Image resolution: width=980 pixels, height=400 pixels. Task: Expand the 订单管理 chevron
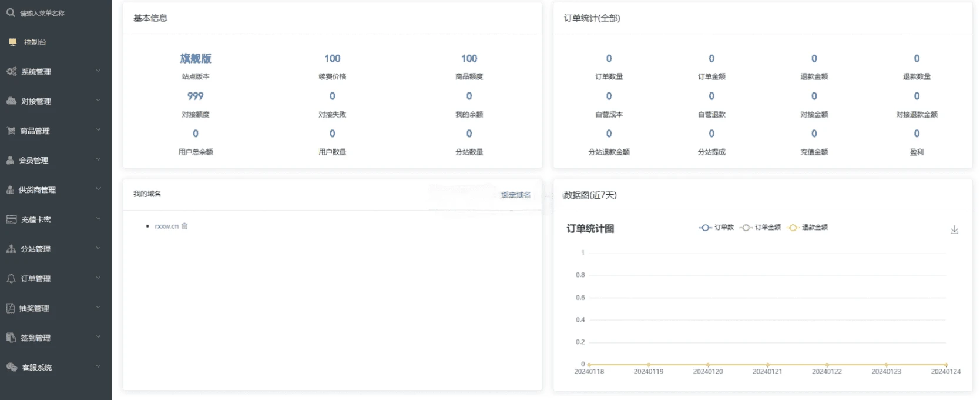(x=98, y=278)
